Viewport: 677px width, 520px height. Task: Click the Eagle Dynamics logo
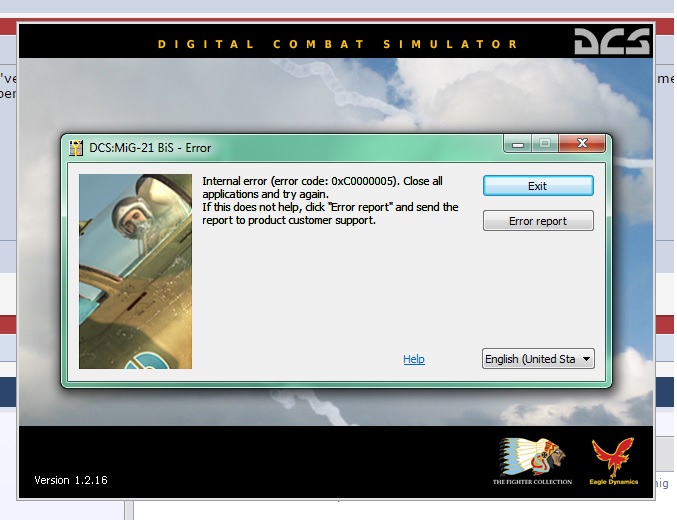(614, 461)
